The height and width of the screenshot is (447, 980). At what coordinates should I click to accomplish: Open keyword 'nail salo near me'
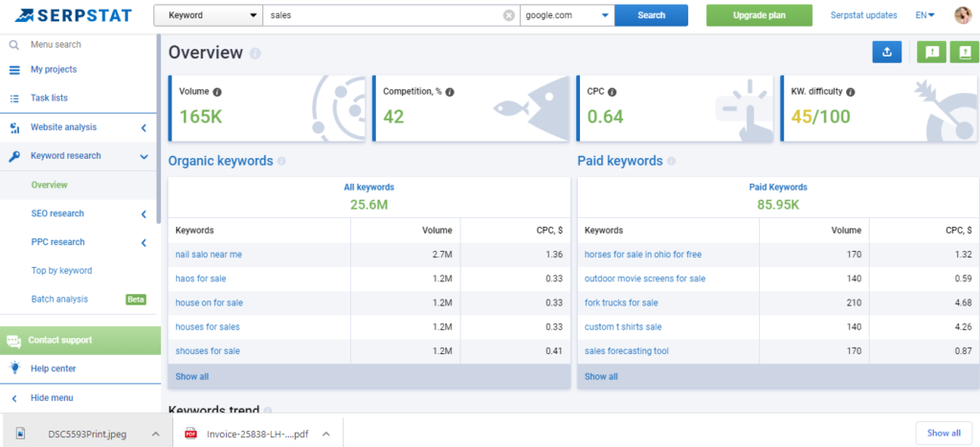tap(209, 255)
